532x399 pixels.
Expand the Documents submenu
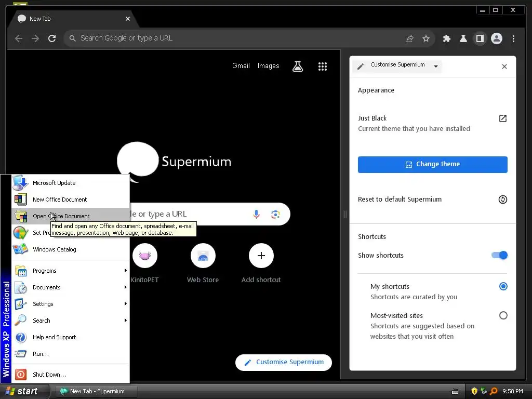(71, 287)
